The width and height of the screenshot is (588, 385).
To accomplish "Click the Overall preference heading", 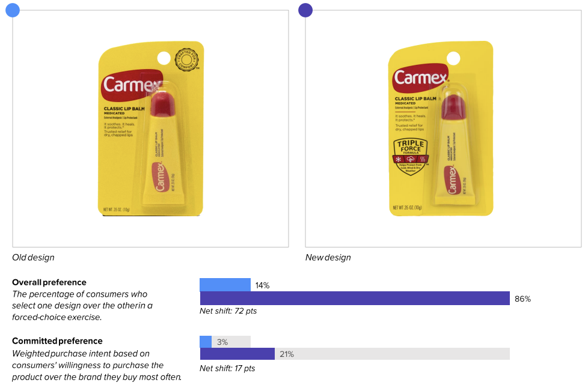I will click(49, 282).
